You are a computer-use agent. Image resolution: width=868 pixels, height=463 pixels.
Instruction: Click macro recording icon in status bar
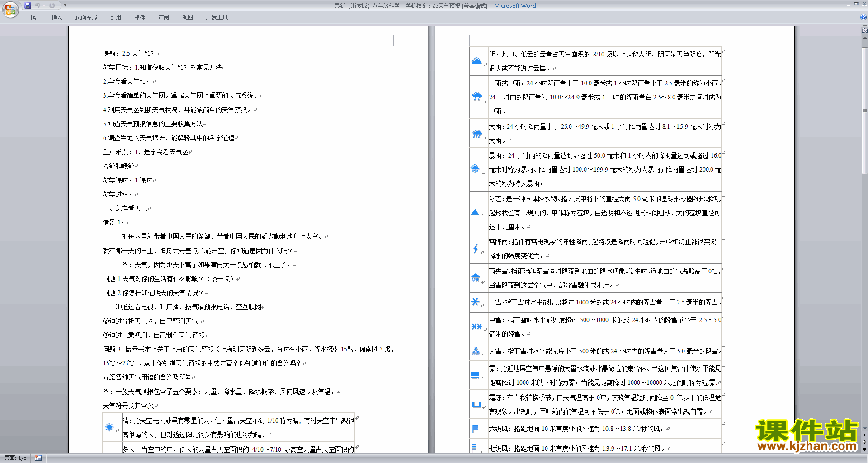[x=38, y=458]
